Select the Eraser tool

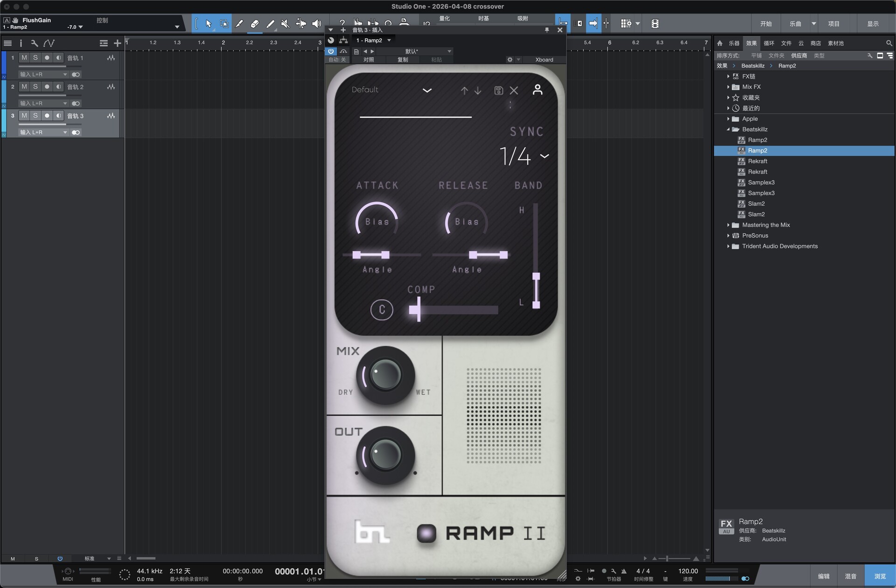[x=255, y=23]
